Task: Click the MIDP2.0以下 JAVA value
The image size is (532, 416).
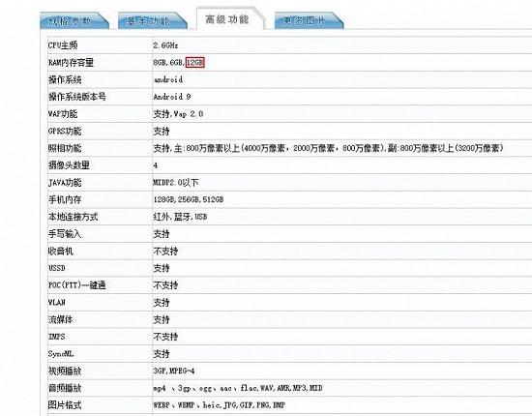Action: tap(176, 183)
